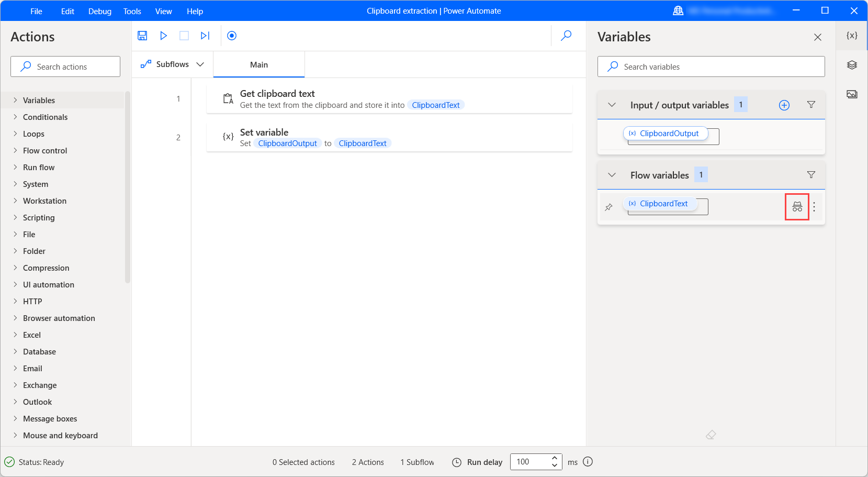Click ClipboardText link in Set variable action
Image resolution: width=868 pixels, height=477 pixels.
(363, 143)
